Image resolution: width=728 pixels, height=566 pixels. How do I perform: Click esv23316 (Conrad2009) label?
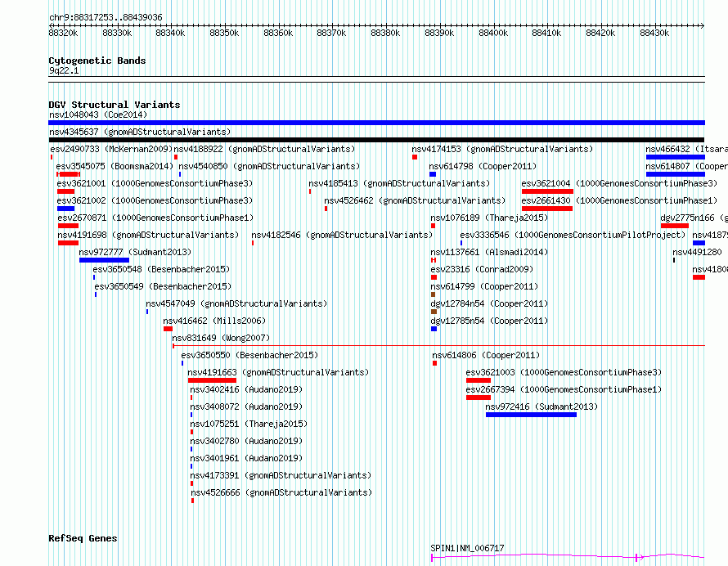(x=482, y=269)
